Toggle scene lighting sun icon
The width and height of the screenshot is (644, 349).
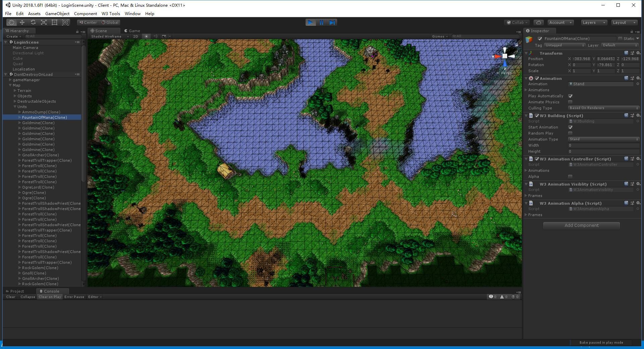click(146, 36)
